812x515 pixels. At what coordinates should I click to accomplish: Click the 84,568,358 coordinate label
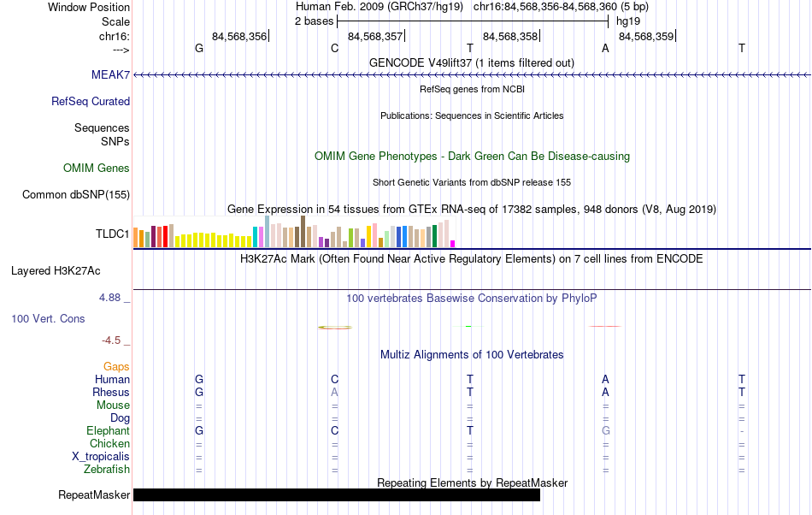(510, 36)
